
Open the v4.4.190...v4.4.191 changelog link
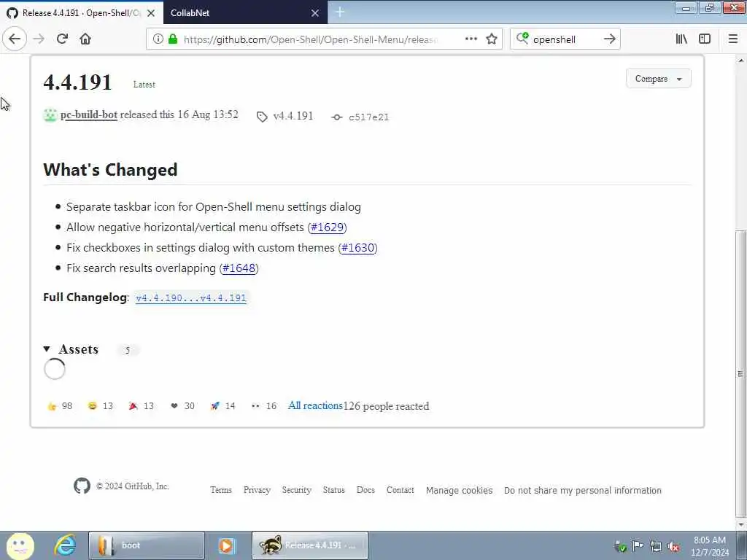click(191, 298)
